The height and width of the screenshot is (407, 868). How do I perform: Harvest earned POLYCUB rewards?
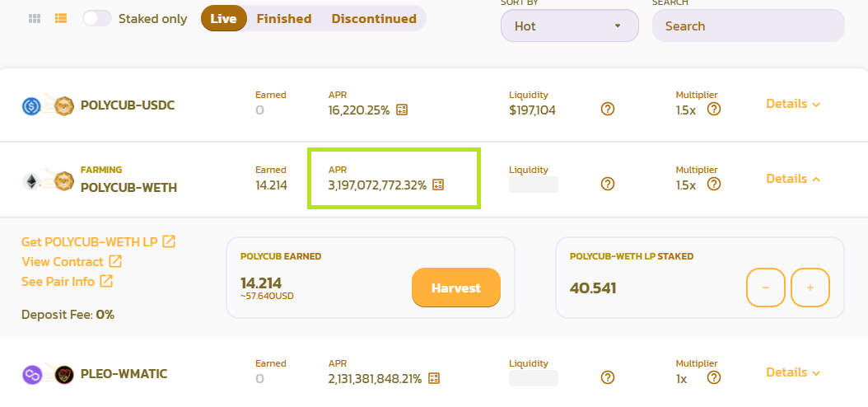click(456, 288)
